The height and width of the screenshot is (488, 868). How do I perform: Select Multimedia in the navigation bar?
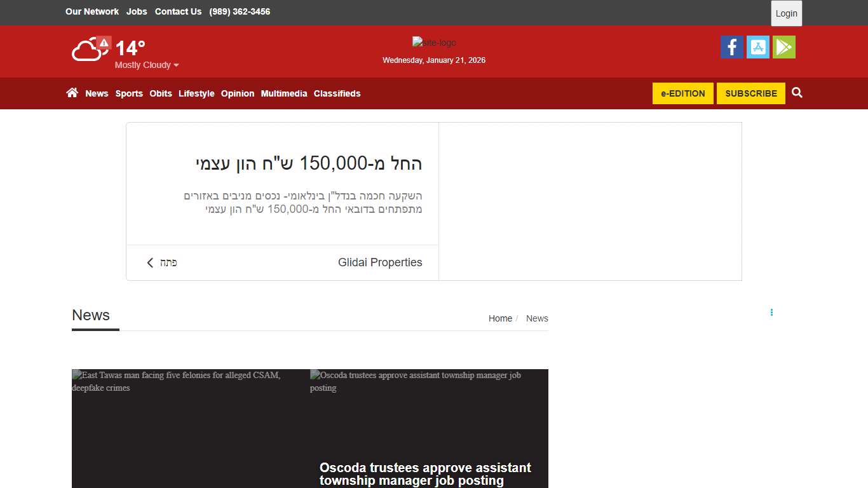tap(284, 93)
